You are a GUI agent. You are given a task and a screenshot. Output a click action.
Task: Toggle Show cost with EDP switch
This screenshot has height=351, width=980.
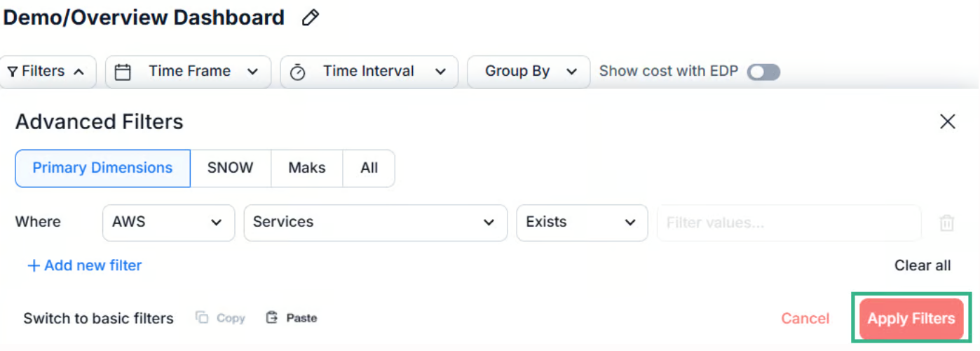click(763, 72)
